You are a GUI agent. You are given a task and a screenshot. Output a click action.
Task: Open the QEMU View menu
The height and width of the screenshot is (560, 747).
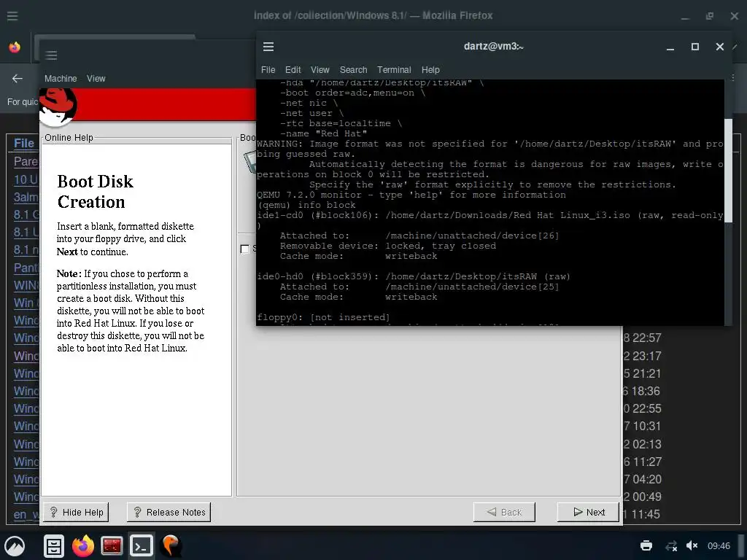(96, 79)
